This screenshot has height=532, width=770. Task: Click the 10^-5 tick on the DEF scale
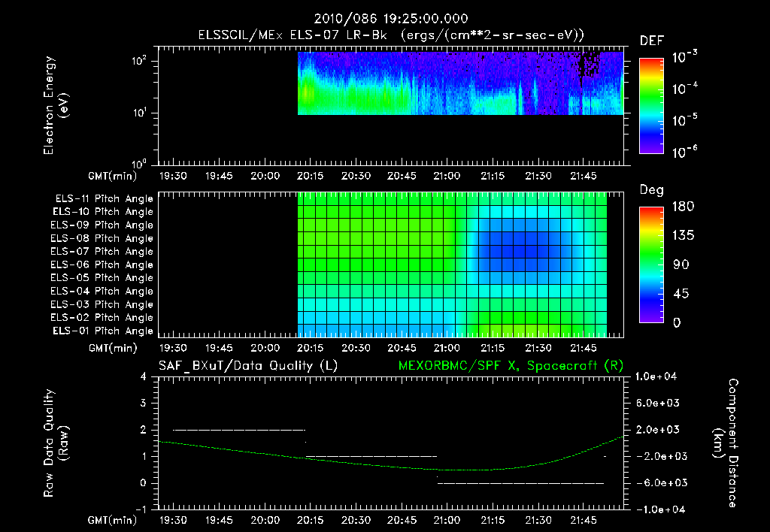click(685, 119)
